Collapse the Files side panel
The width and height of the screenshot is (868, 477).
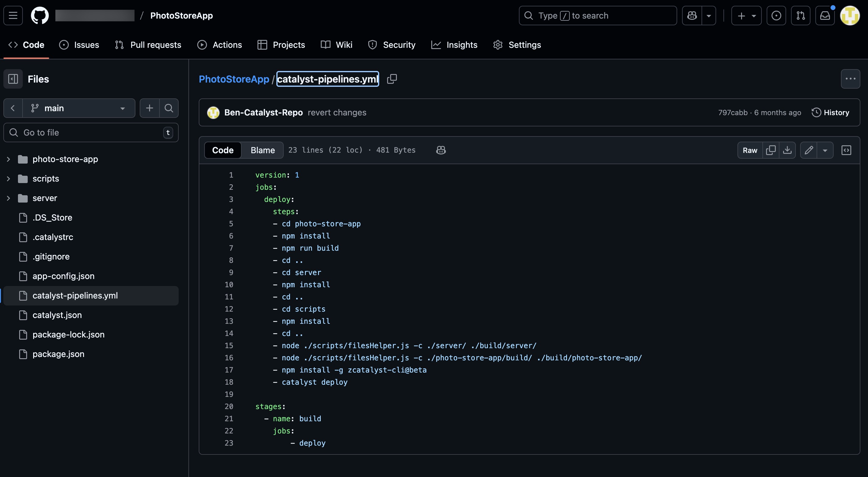pyautogui.click(x=13, y=79)
